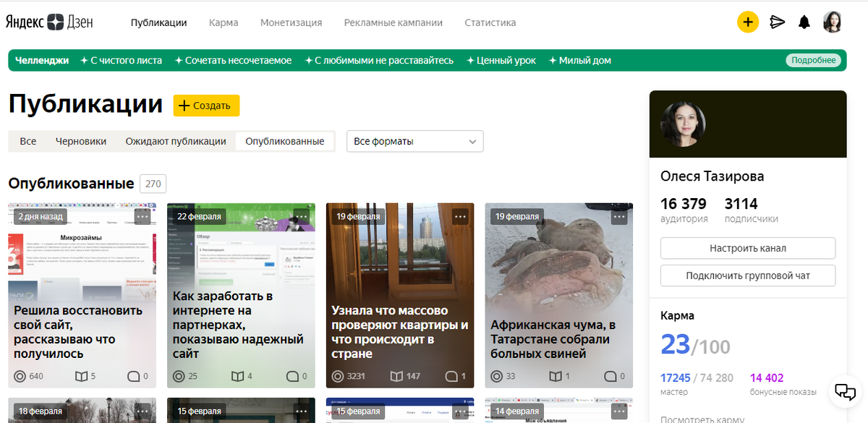Click reads book icon showing 4
The width and height of the screenshot is (868, 423).
(237, 376)
